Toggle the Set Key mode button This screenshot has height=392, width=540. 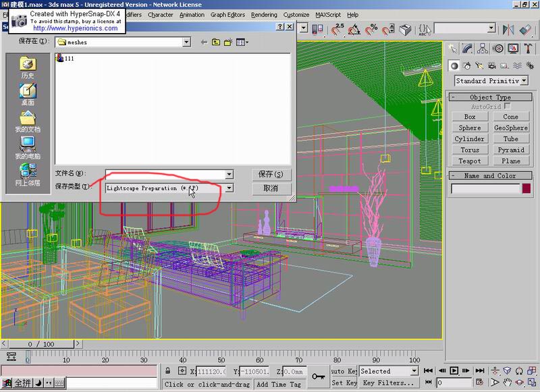click(x=344, y=383)
